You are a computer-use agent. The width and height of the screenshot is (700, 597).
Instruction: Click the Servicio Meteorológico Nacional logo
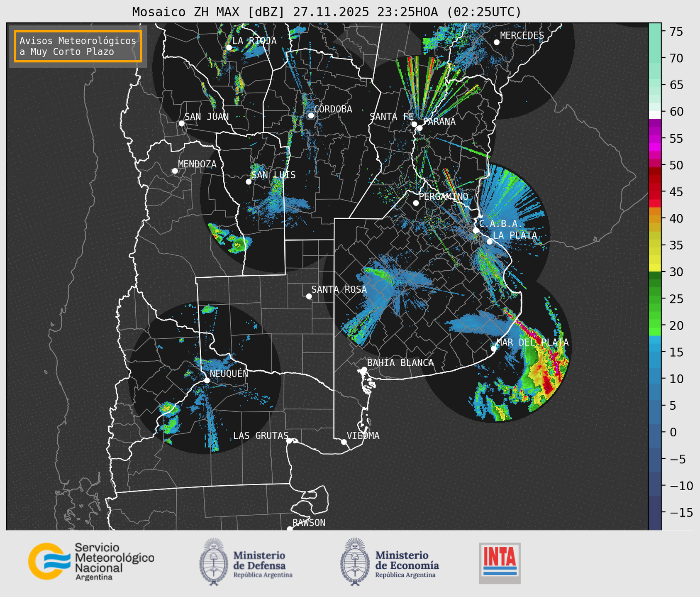(91, 561)
